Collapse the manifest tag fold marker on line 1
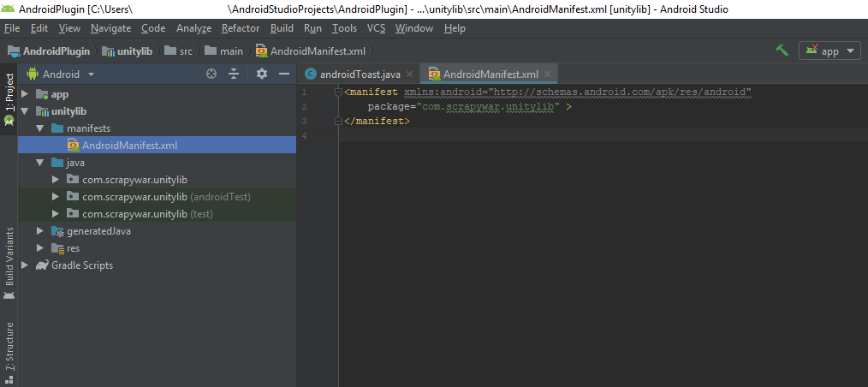868x387 pixels. [x=338, y=92]
